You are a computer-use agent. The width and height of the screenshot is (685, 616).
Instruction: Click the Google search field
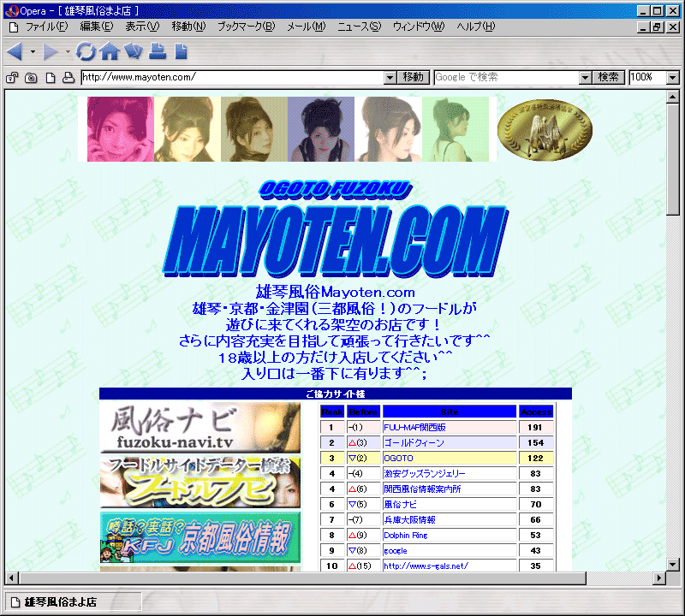click(506, 77)
